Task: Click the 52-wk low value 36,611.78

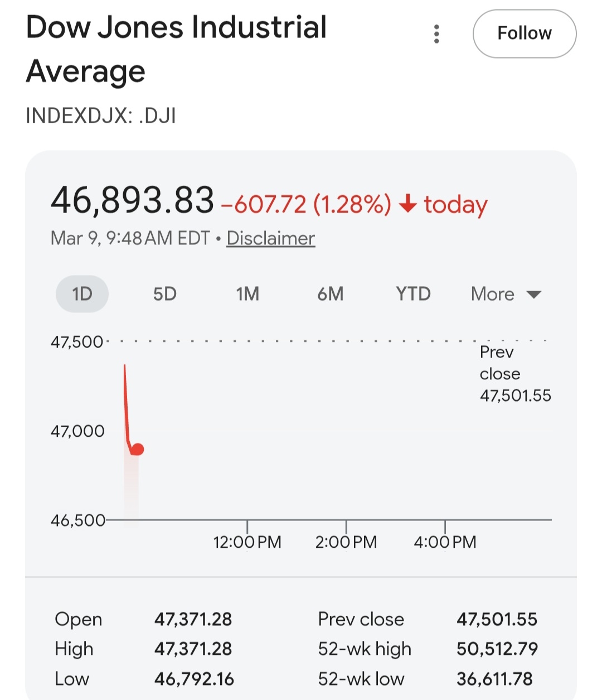Action: point(494,679)
